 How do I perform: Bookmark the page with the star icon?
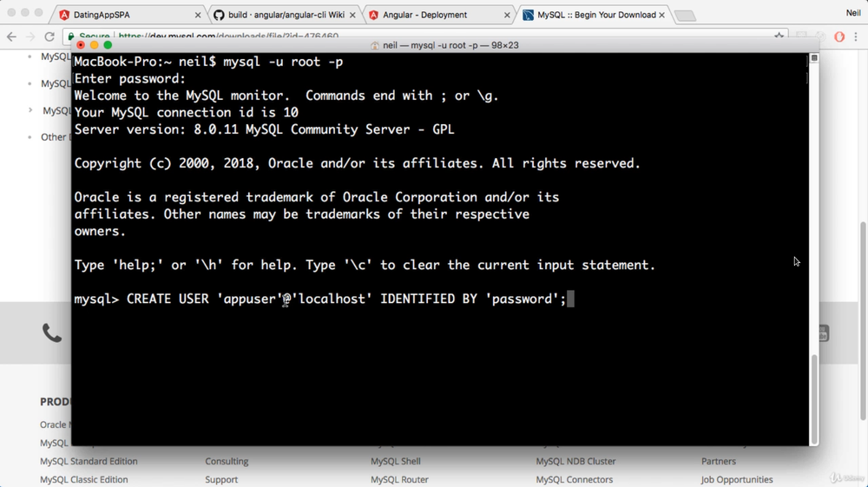click(779, 37)
